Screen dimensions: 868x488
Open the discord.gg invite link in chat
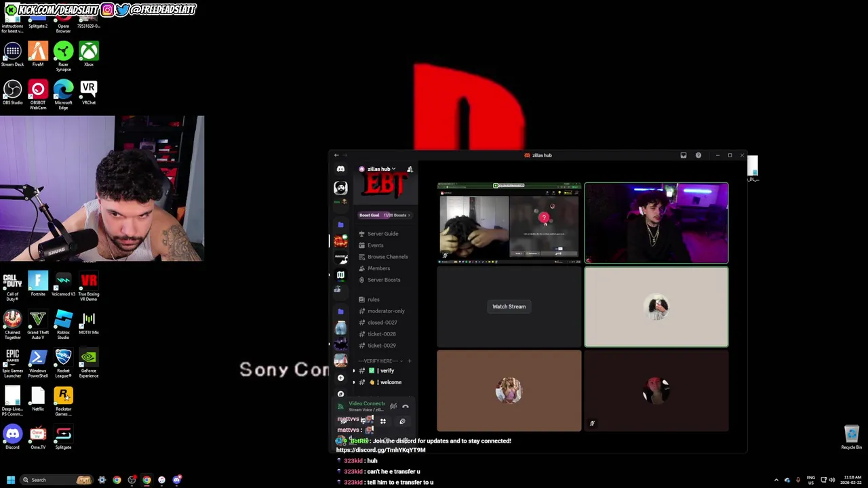pyautogui.click(x=380, y=450)
